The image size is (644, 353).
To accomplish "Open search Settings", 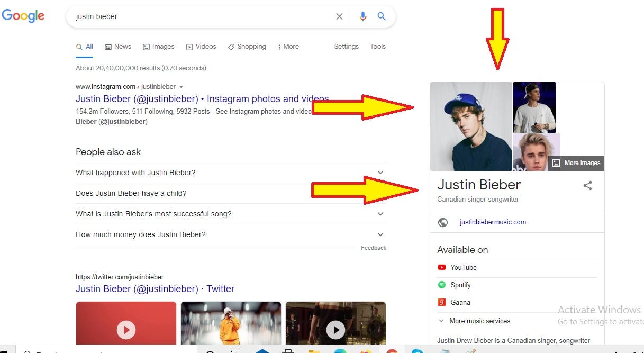I will click(347, 47).
